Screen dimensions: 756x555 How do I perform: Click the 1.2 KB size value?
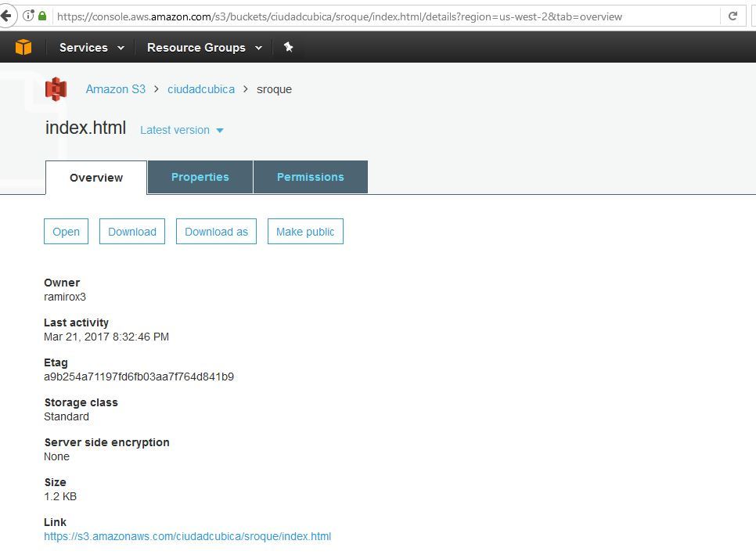coord(60,496)
